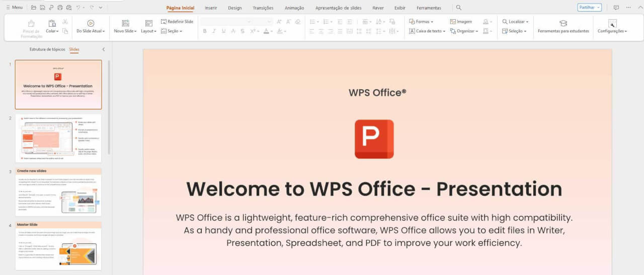Click the Novo Slide icon
644x275 pixels.
125,23
